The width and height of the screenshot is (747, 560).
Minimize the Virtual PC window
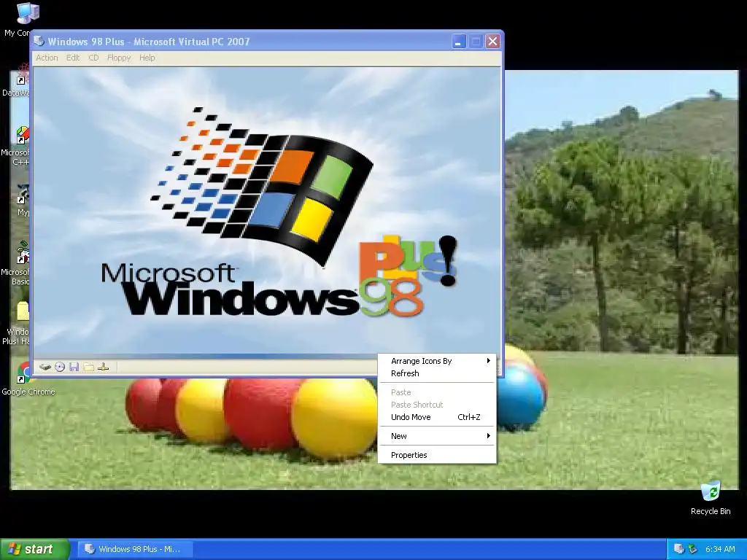click(458, 42)
